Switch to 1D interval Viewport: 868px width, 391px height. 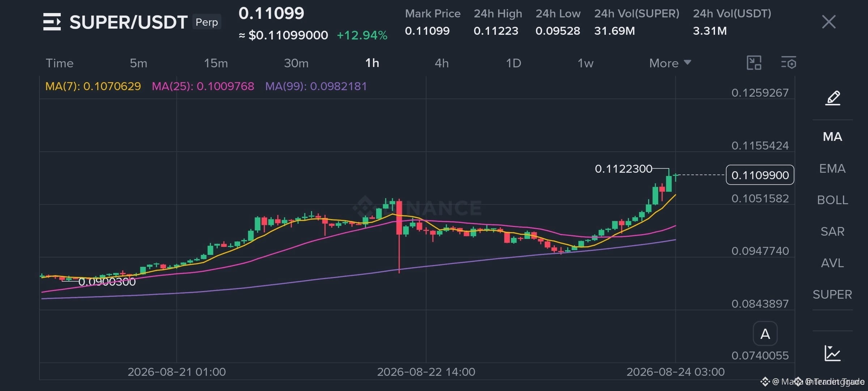point(513,63)
